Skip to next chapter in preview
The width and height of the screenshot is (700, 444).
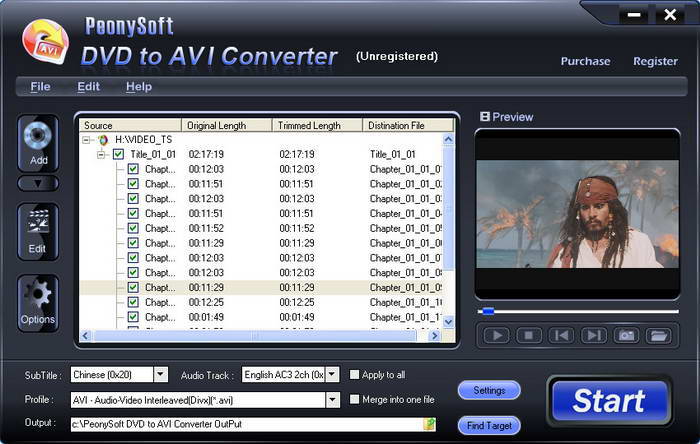click(594, 335)
